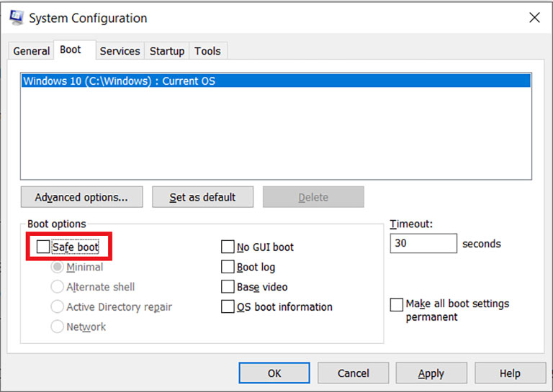Click the System Configuration title bar icon

pos(17,17)
